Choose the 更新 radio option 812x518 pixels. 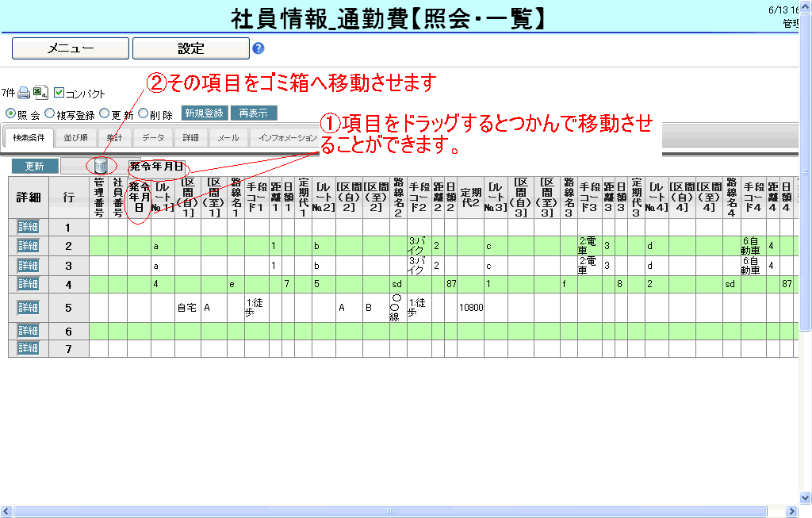tap(105, 113)
